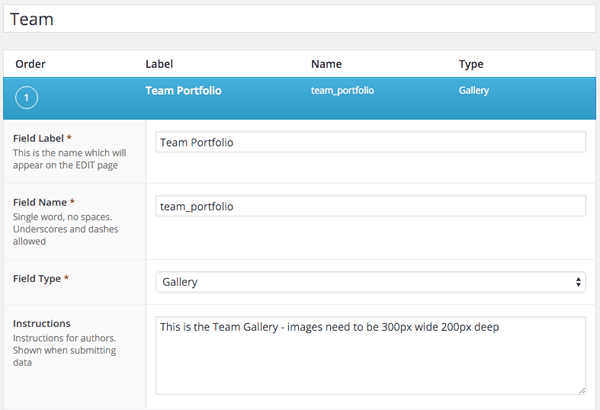Click the Name column header

326,64
